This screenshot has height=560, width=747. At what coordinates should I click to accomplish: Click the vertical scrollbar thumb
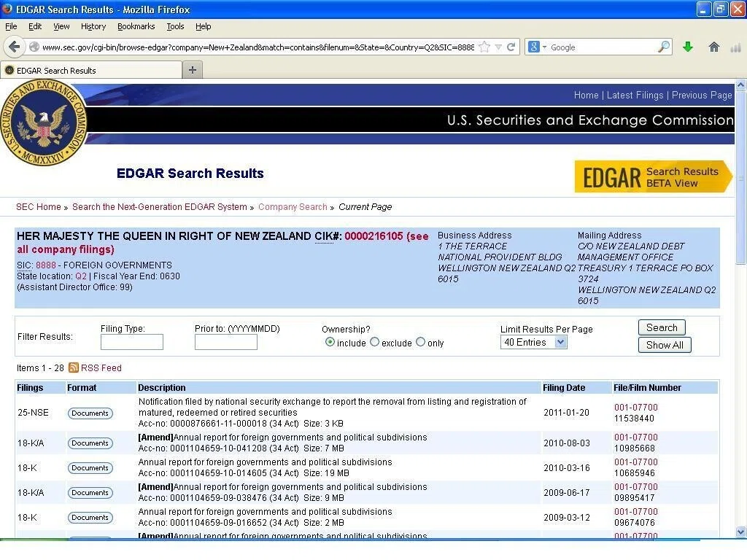(x=741, y=177)
